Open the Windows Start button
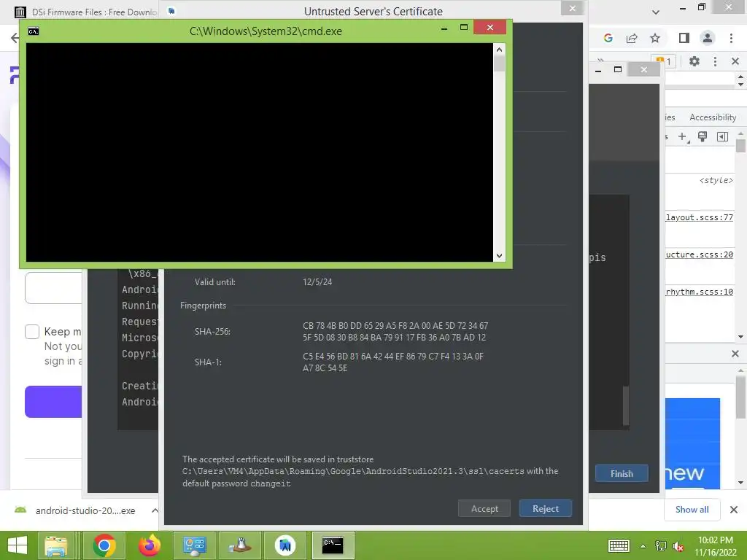Screen dimensions: 747x560 18,545
